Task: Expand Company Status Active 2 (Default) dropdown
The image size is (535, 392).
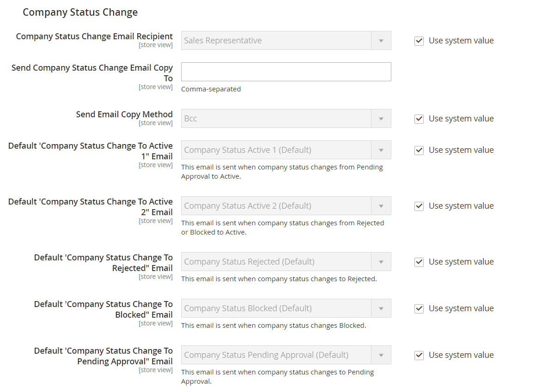Action: pos(286,206)
